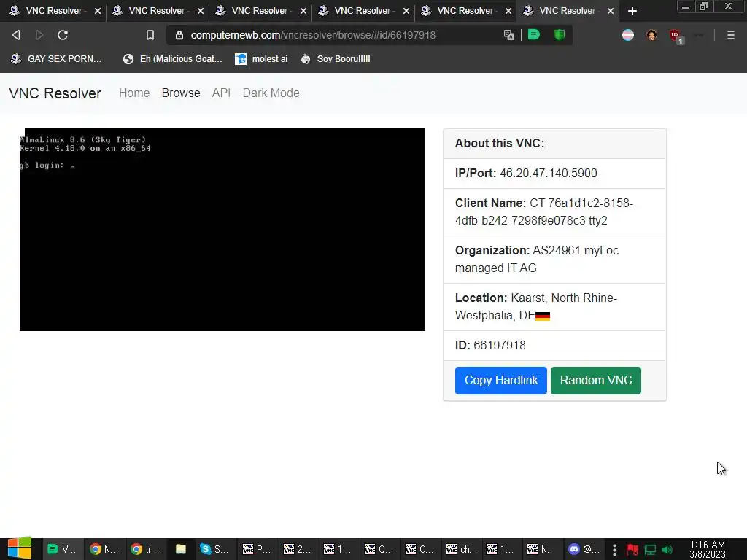Open the browser hamburger main menu
Screen dimensions: 747x560
pyautogui.click(x=730, y=35)
